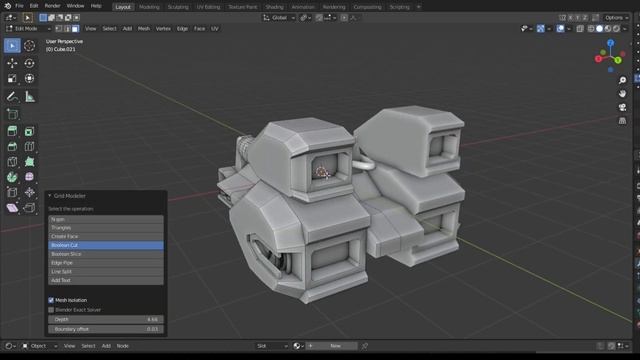The height and width of the screenshot is (360, 640).
Task: Select the Move tool
Action: [x=12, y=63]
